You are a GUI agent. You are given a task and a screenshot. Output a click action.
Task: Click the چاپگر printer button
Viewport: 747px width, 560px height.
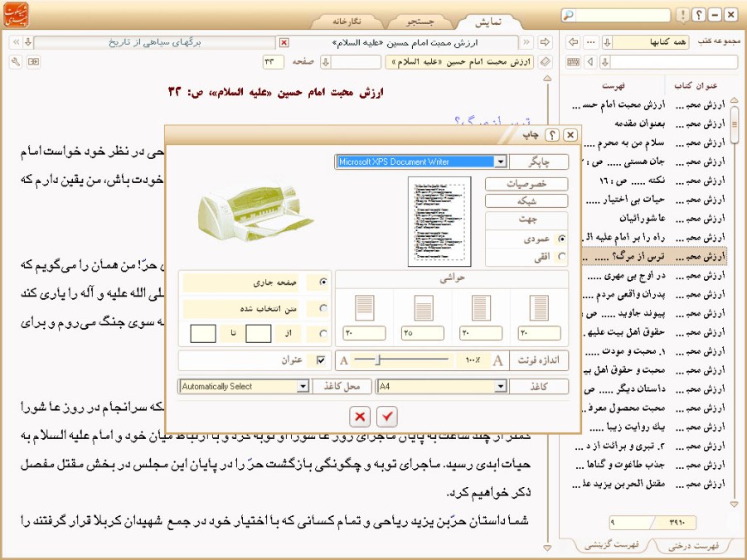tap(539, 162)
